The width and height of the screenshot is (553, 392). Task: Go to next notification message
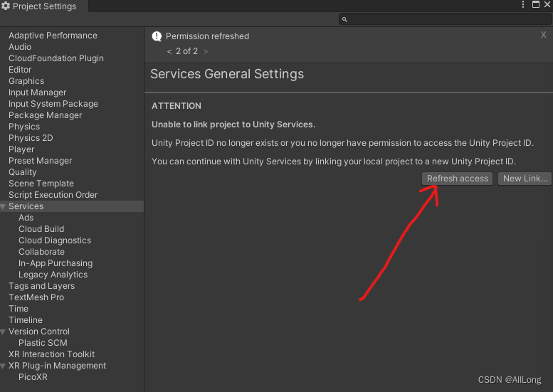tap(206, 51)
